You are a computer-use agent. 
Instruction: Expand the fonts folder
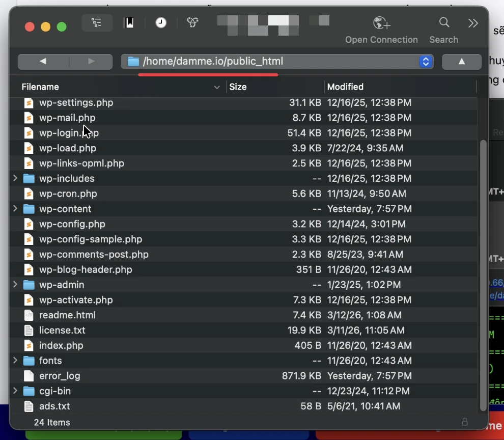[x=15, y=360]
